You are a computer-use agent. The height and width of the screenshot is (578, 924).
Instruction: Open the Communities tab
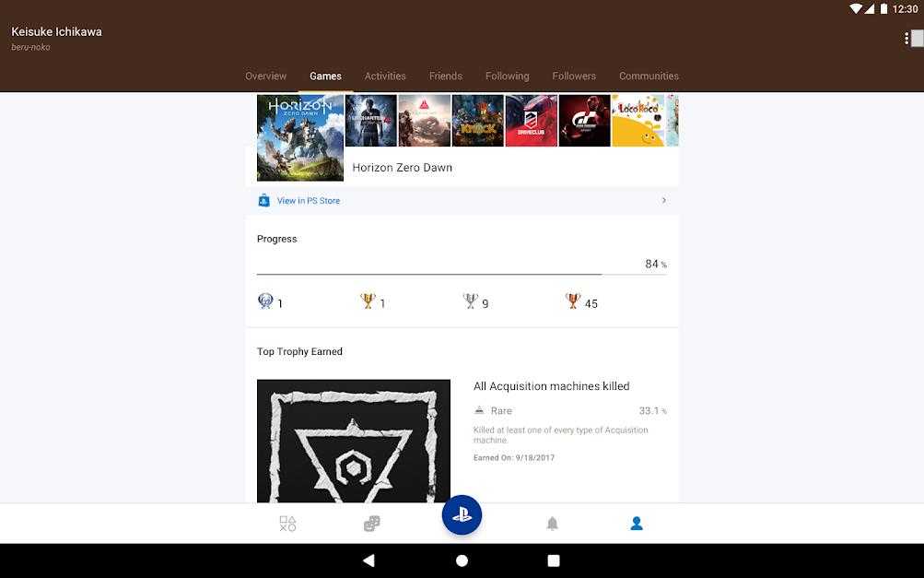point(649,76)
